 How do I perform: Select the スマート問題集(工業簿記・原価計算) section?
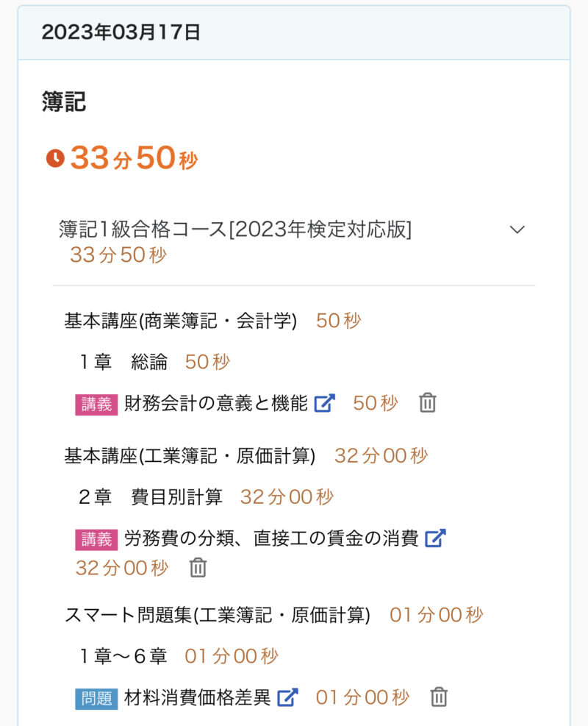(x=217, y=615)
